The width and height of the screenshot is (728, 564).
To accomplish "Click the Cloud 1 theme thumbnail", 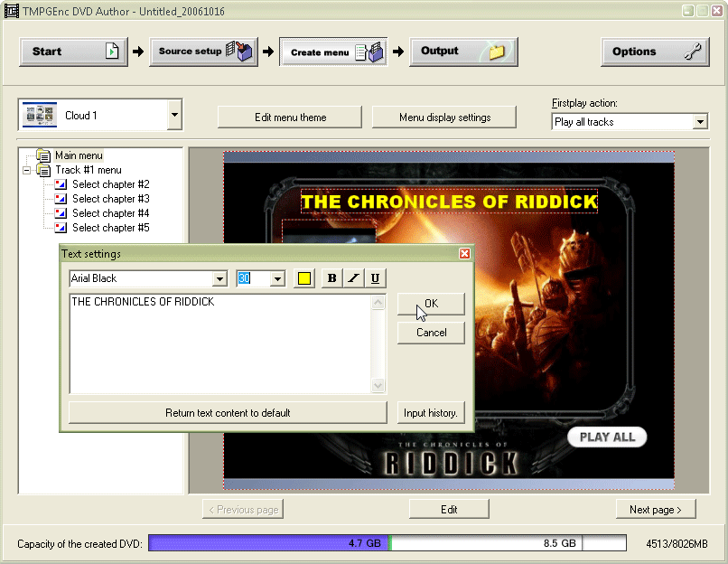I will (40, 114).
